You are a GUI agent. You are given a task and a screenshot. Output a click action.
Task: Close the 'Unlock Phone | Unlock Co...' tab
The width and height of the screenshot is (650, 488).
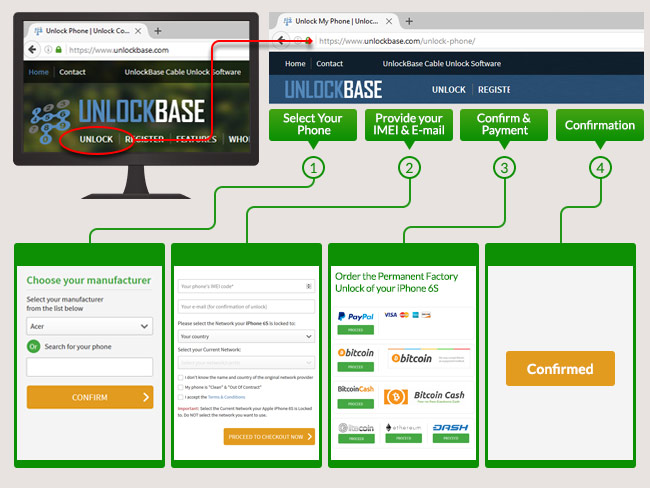[138, 31]
